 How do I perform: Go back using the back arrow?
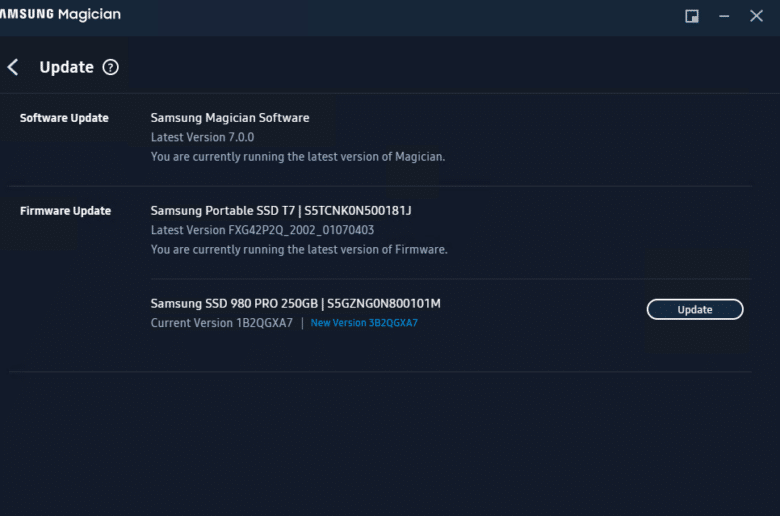click(13, 67)
